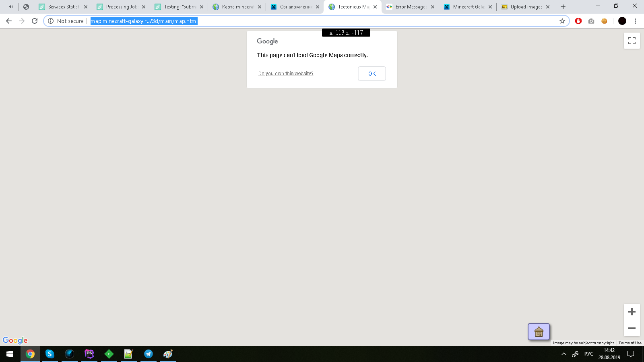Reload the current page

(35, 21)
